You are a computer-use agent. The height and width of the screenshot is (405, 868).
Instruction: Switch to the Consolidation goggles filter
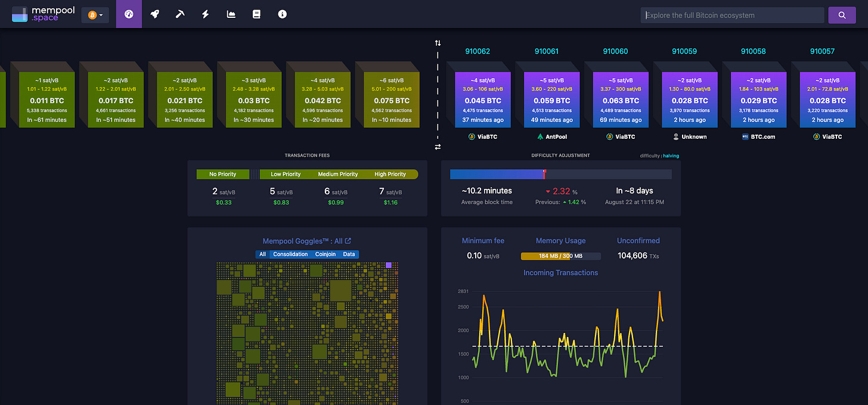(290, 254)
